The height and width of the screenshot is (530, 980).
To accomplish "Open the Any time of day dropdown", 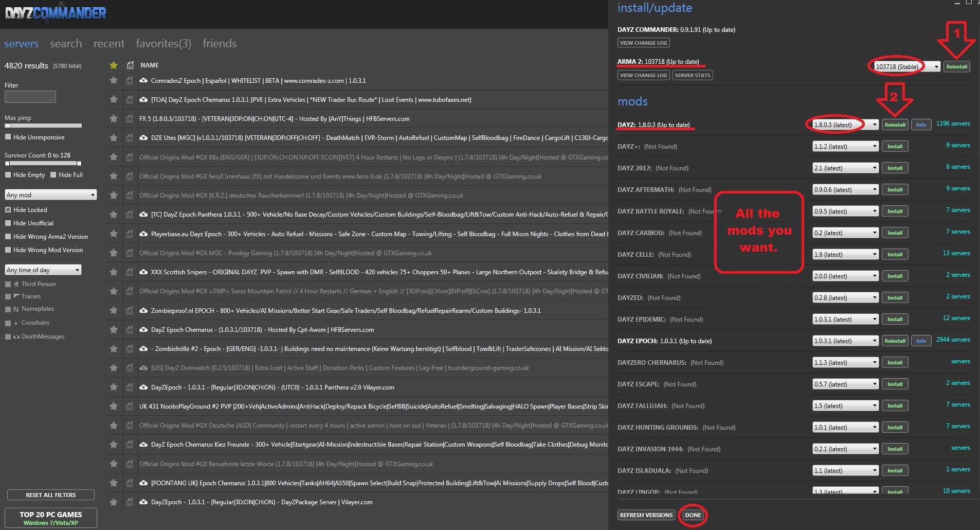I will point(43,270).
